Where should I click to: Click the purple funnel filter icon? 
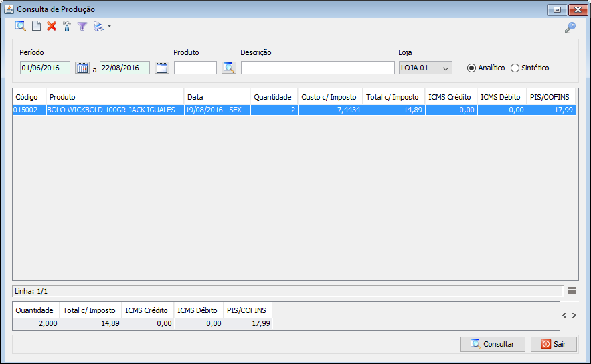[x=82, y=27]
